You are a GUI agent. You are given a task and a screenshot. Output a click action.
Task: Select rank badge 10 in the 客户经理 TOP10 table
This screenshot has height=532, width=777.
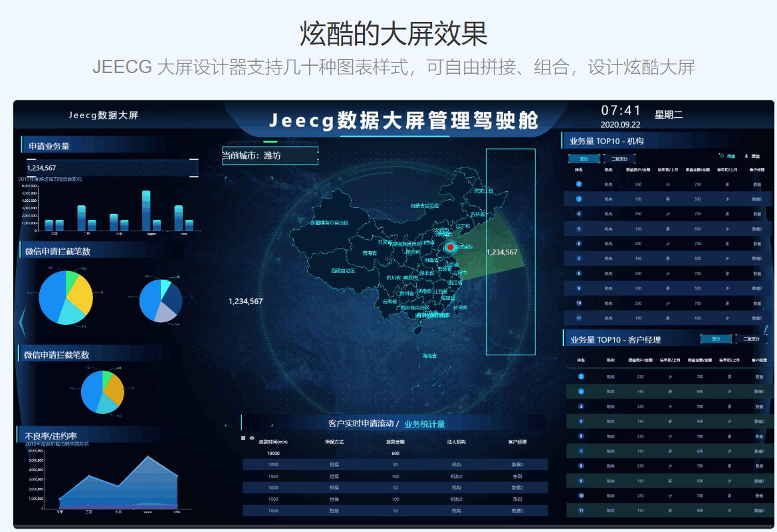click(582, 495)
